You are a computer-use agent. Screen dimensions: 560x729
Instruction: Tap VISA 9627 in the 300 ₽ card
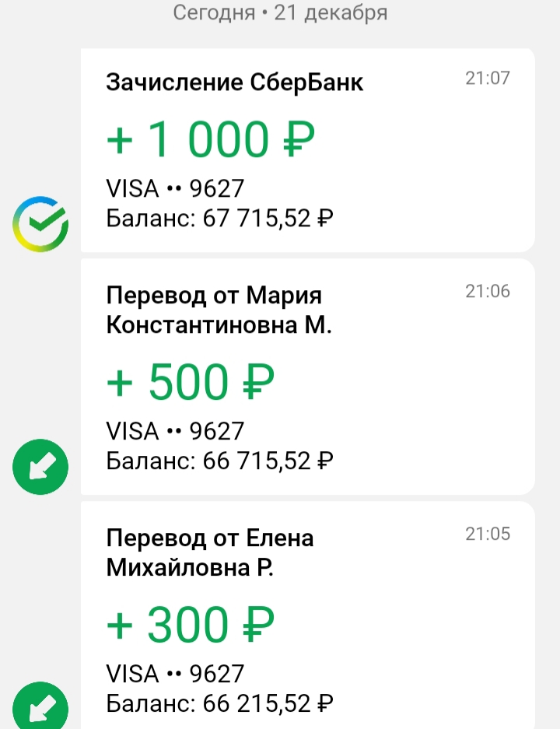[175, 674]
